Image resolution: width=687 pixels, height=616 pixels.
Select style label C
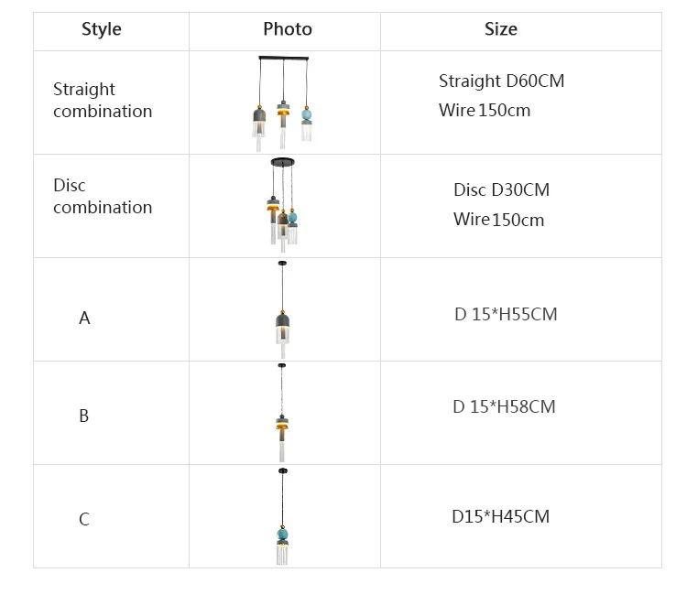point(83,520)
